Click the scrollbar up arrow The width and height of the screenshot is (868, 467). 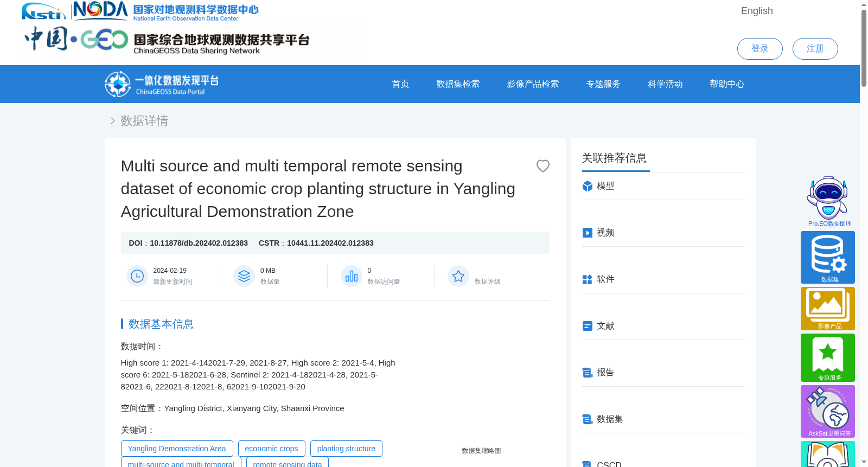[864, 4]
